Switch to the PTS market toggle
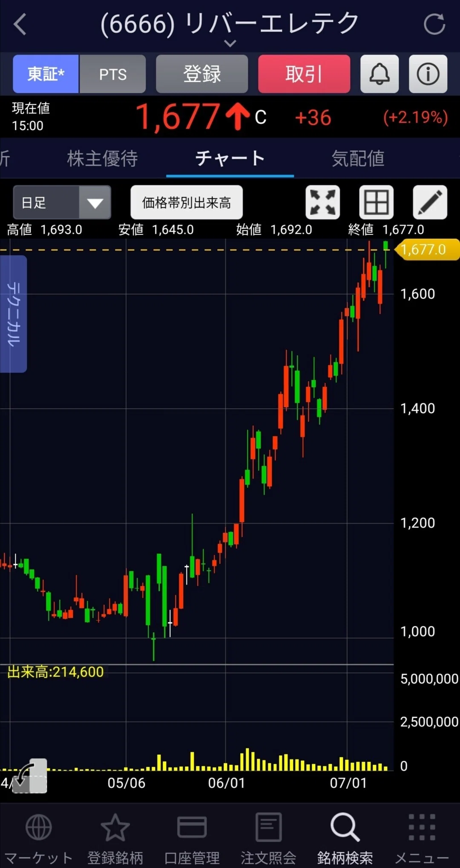Screen dimensions: 460x868 click(x=112, y=74)
